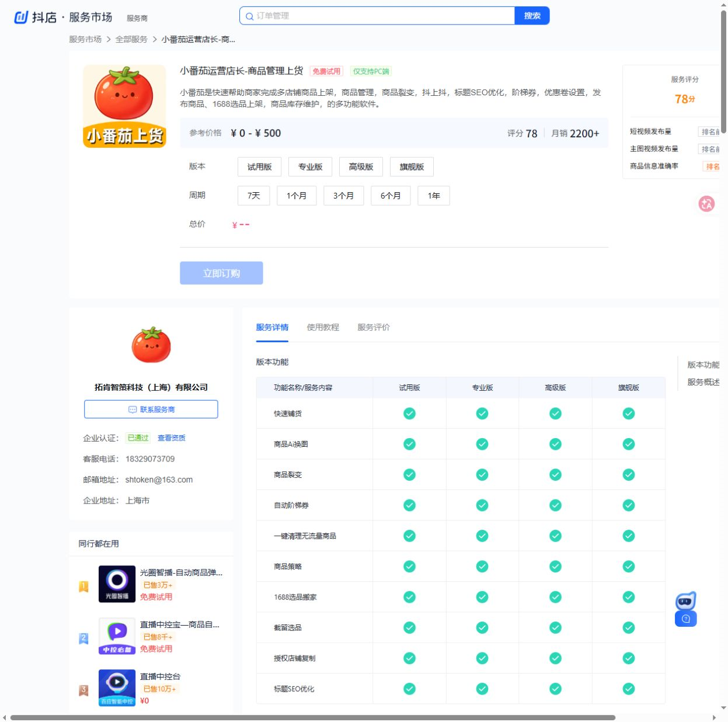
Task: Click the first breadcrumb chevron arrow
Action: point(109,39)
